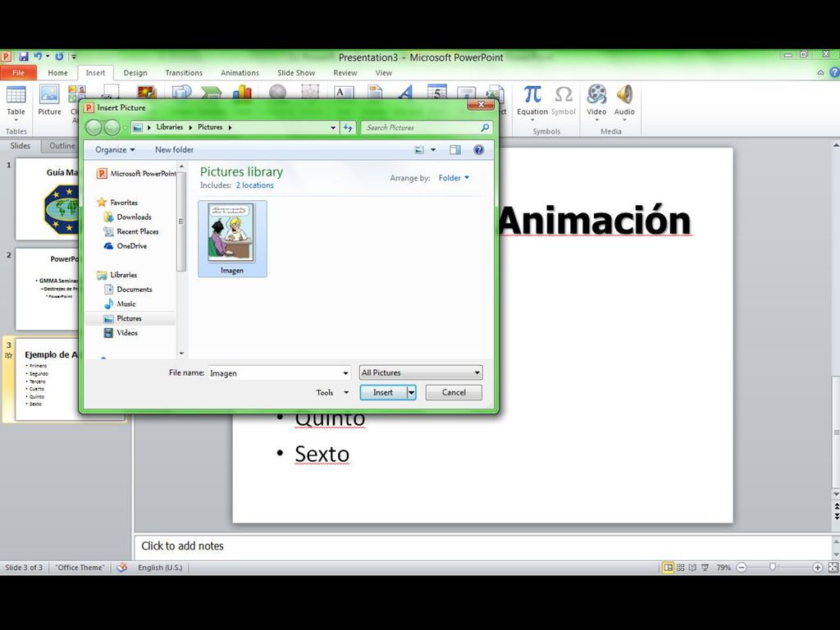This screenshot has height=630, width=840.
Task: Switch to the Transitions ribbon tab
Action: tap(184, 73)
